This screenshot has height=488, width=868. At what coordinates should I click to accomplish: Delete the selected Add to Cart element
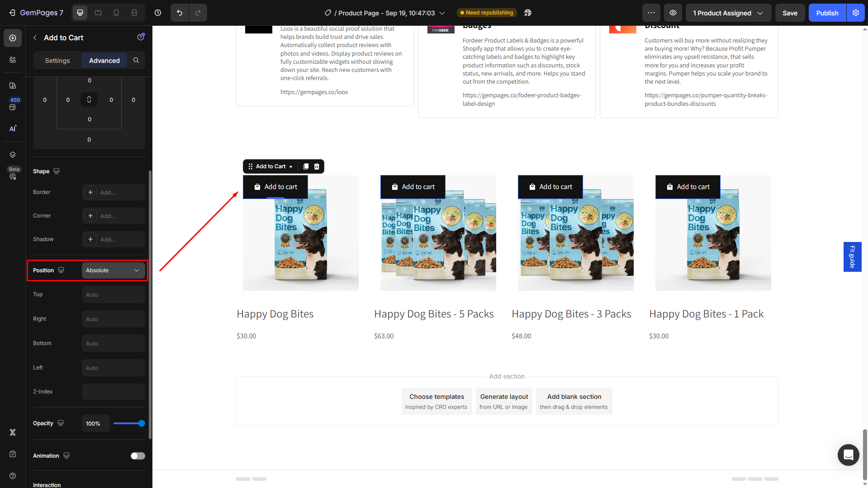317,166
